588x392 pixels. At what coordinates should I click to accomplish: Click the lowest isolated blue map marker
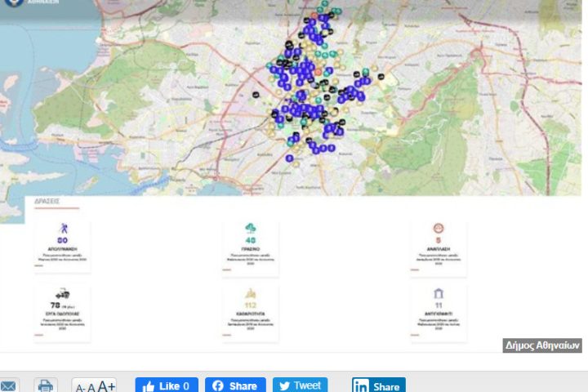(289, 158)
